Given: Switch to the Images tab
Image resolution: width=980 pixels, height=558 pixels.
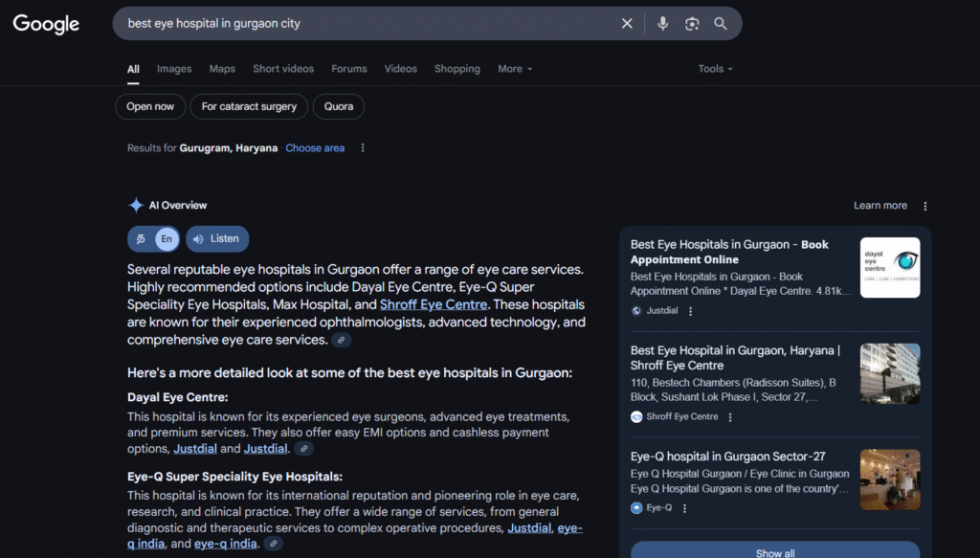Looking at the screenshot, I should click(174, 69).
